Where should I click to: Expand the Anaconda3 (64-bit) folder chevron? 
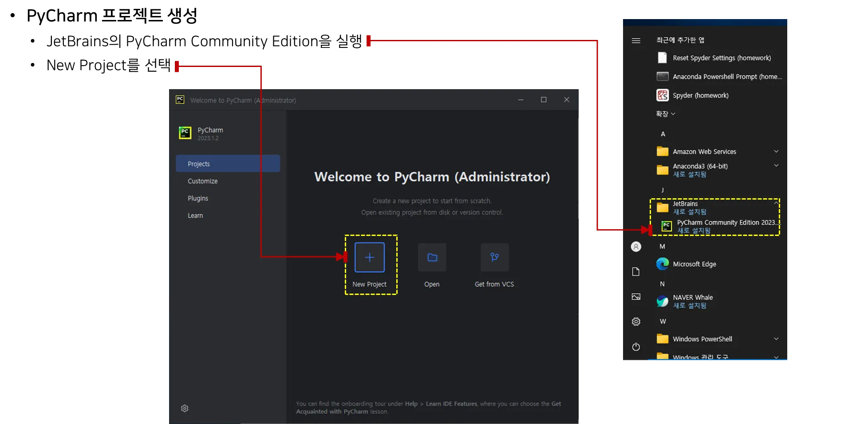[x=776, y=165]
